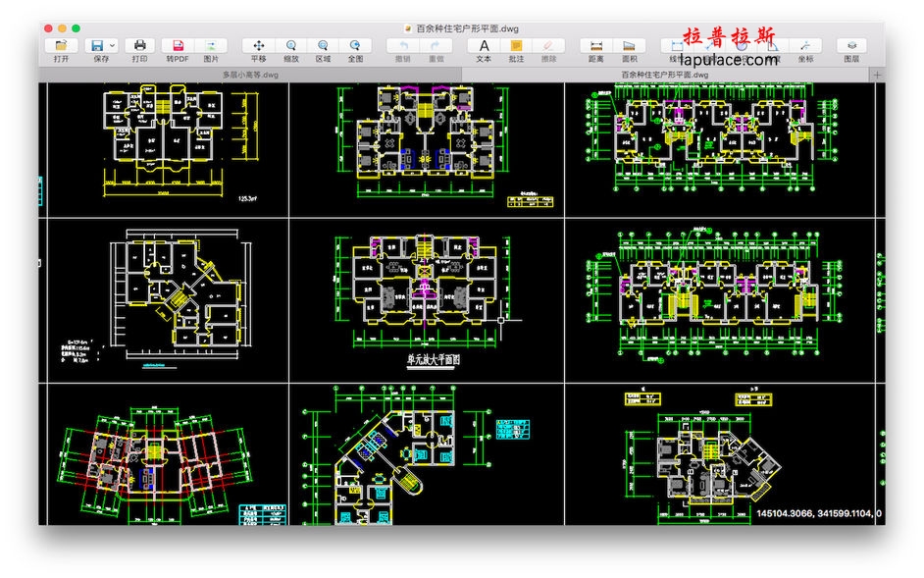Measure area using 面积 tool
924x578 pixels.
(629, 45)
